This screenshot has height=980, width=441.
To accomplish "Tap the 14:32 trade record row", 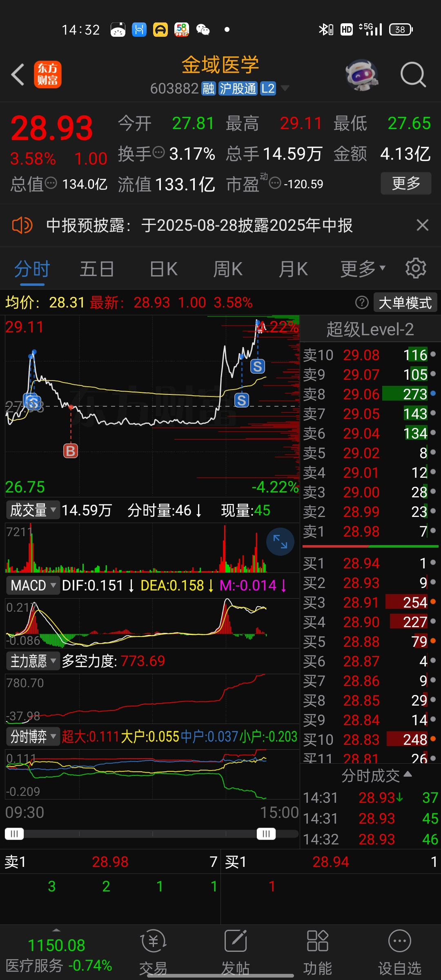I will pos(370,839).
